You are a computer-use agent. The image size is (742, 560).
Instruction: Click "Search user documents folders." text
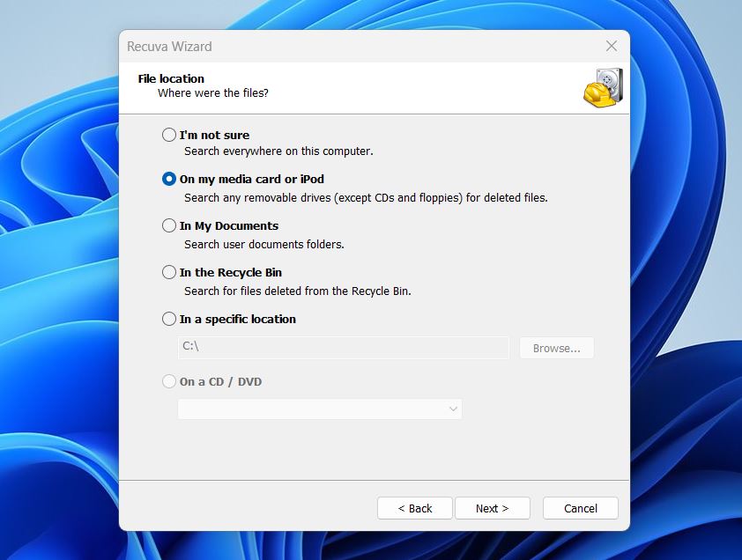[264, 244]
